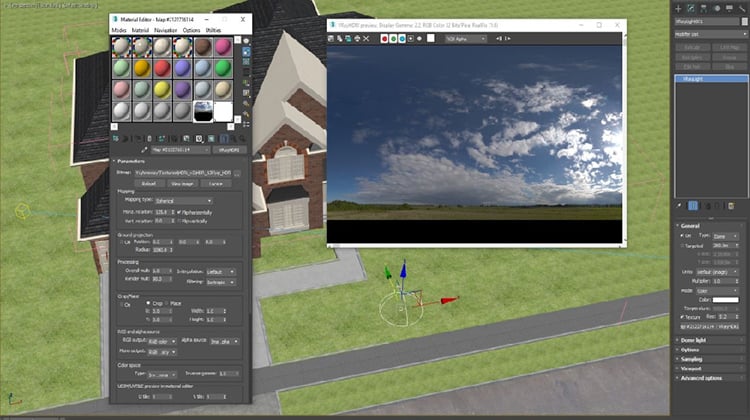The image size is (750, 420).
Task: Click the go to parent icon in Material Editor
Action: coord(233,139)
